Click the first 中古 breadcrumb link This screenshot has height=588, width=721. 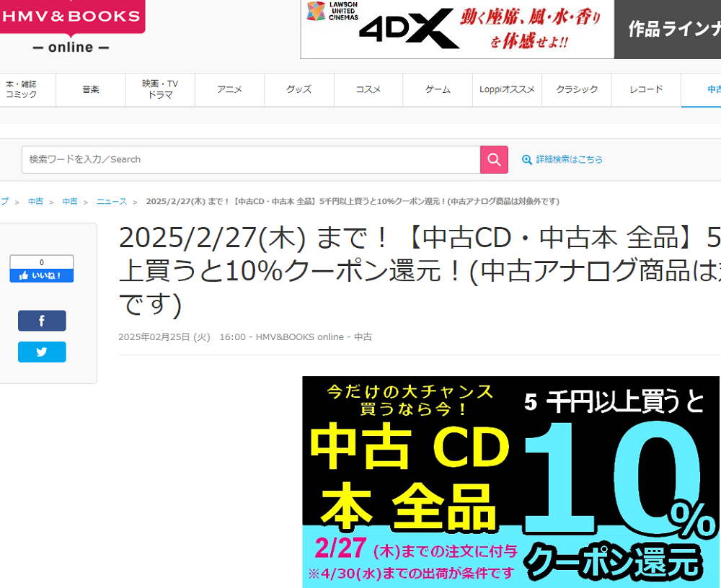[35, 201]
